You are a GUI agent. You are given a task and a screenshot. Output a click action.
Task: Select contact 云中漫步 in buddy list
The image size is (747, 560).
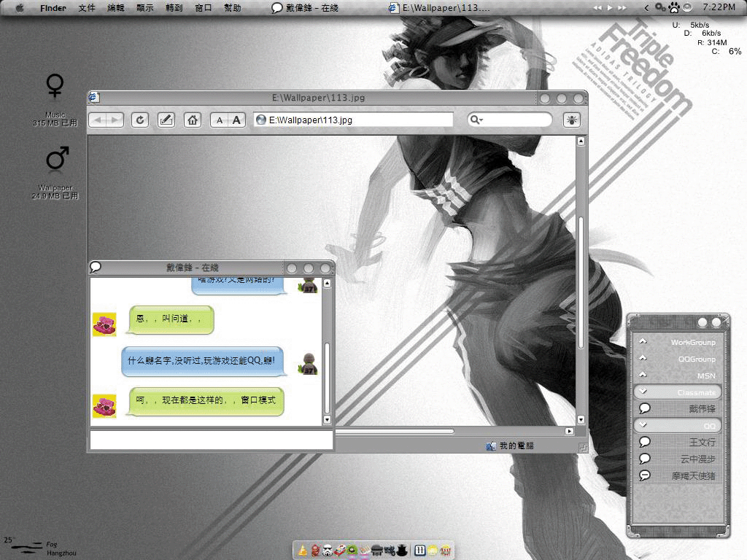point(678,459)
